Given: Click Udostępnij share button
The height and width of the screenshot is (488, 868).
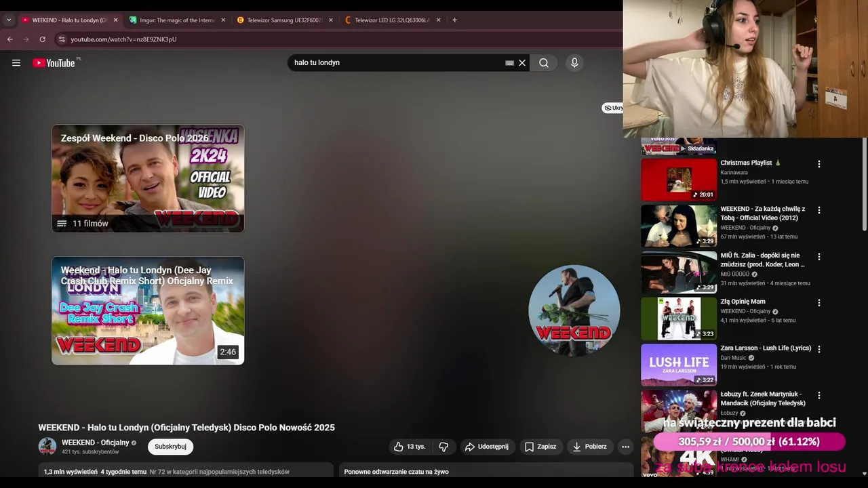Looking at the screenshot, I should point(486,447).
